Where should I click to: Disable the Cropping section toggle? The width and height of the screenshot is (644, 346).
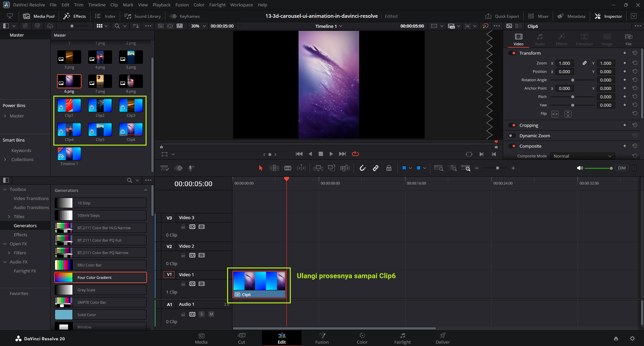[x=512, y=125]
